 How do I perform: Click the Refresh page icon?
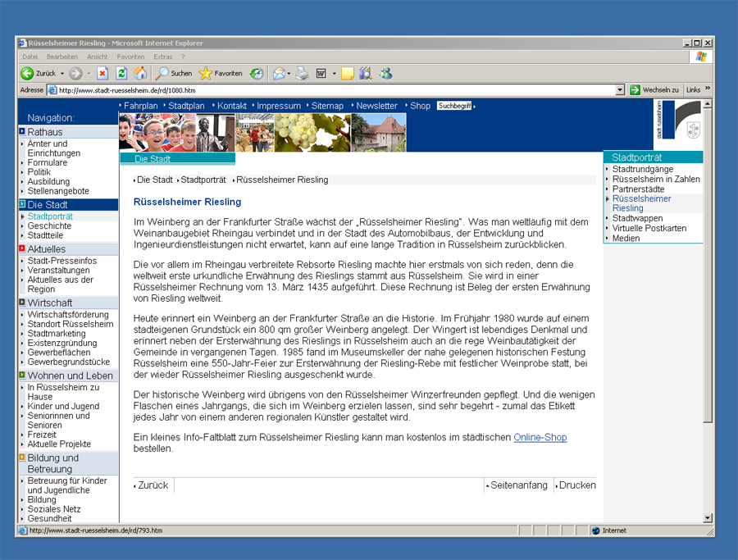pos(121,74)
